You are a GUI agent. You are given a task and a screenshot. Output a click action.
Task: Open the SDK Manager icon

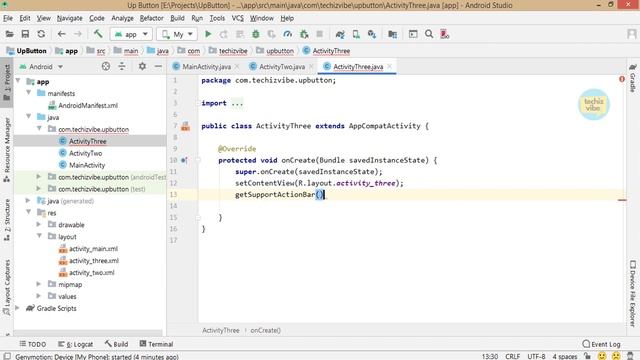[372, 34]
